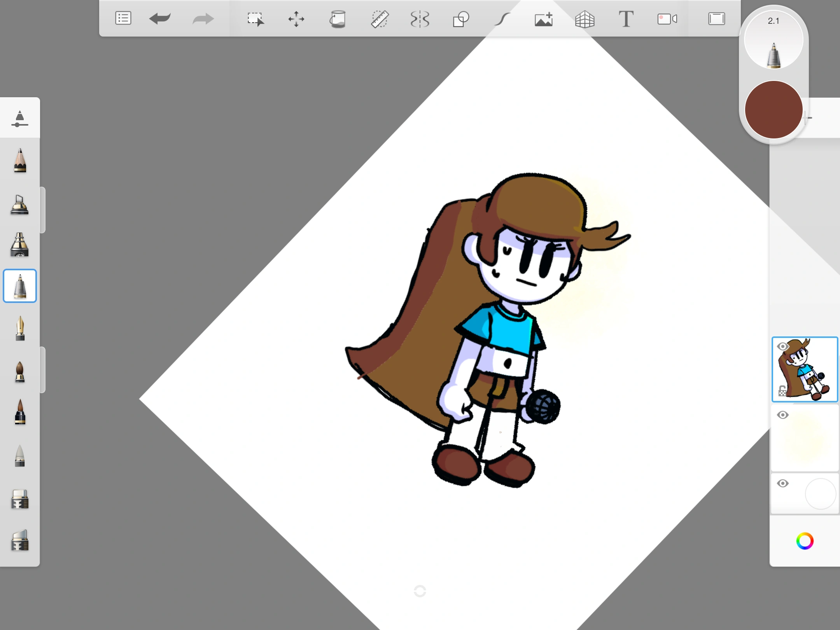
Task: Activate the Ruler tool
Action: (x=380, y=18)
